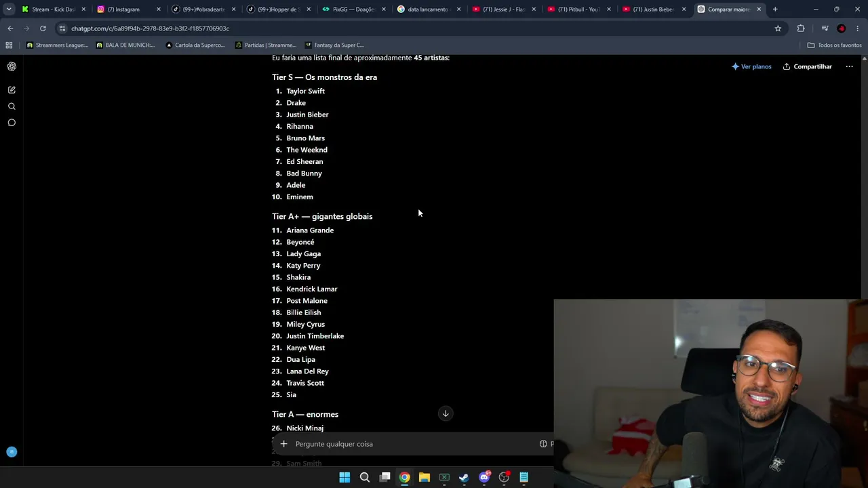
Task: Switch to the Instagram tab
Action: tap(129, 9)
